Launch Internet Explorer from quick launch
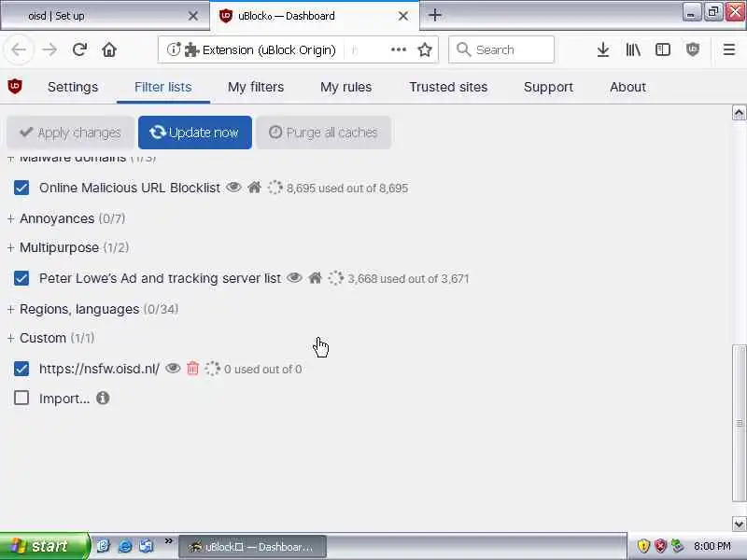 (x=125, y=546)
